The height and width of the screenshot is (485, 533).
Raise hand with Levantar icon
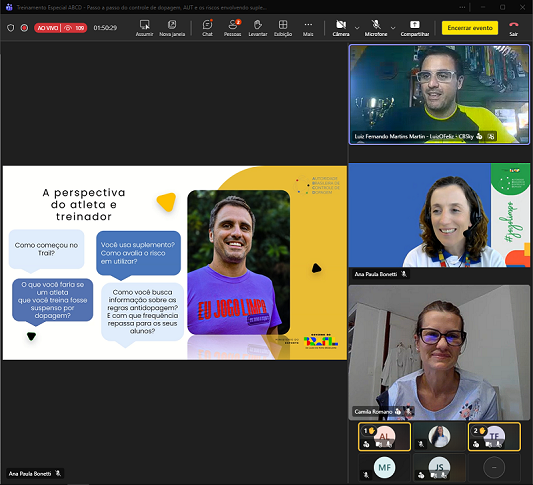(258, 28)
